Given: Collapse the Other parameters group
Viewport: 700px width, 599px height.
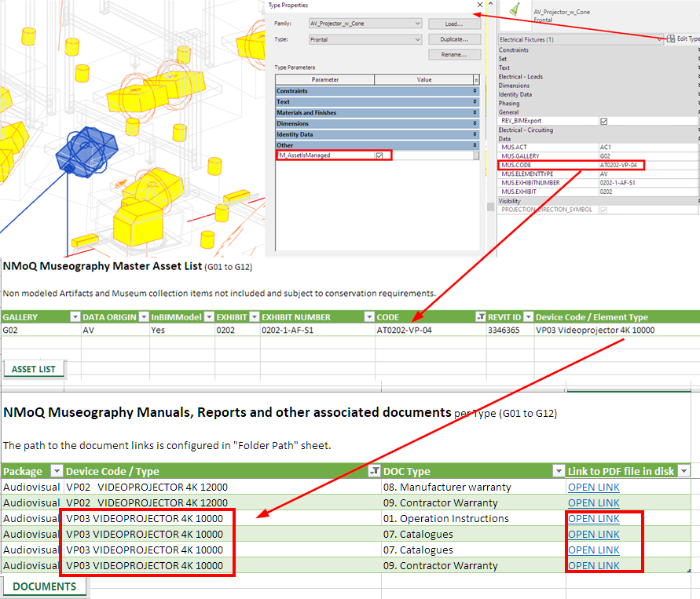Looking at the screenshot, I should coord(475,145).
